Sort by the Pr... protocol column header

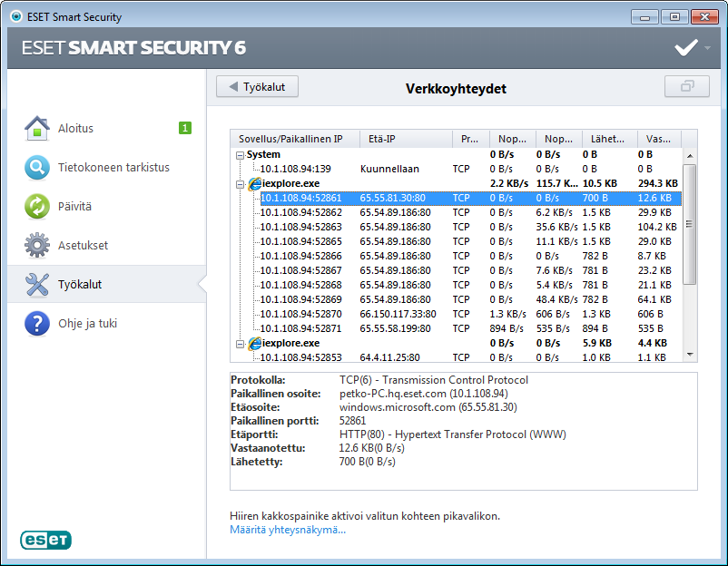471,139
